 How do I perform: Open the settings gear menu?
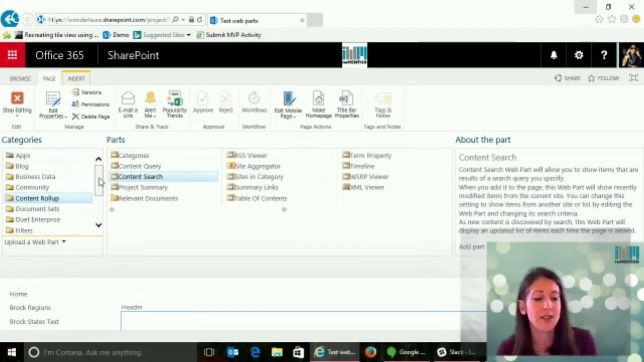(579, 55)
